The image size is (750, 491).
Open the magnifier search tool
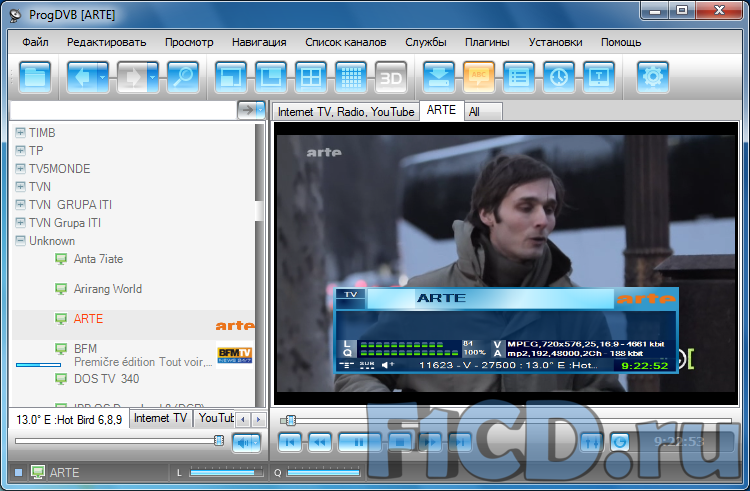(x=183, y=77)
